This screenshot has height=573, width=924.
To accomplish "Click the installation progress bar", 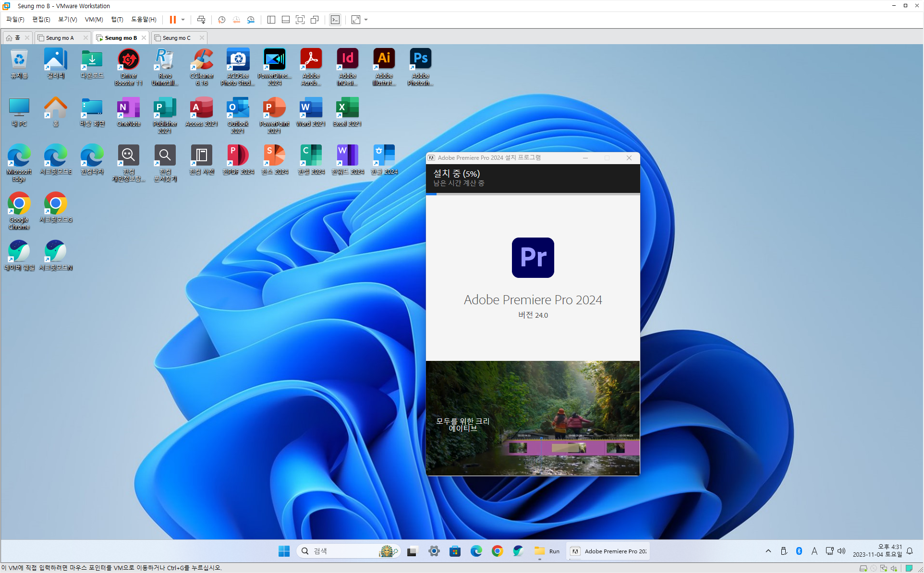I will [x=533, y=194].
